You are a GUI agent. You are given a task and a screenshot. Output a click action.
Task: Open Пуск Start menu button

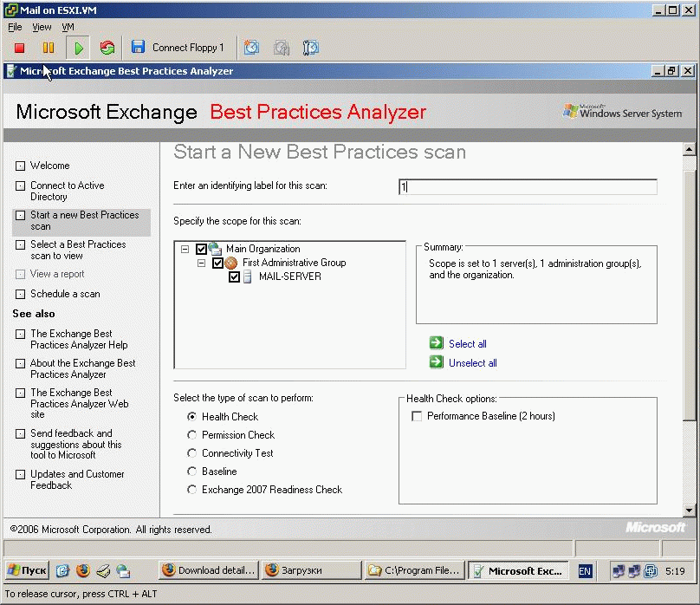pos(27,570)
